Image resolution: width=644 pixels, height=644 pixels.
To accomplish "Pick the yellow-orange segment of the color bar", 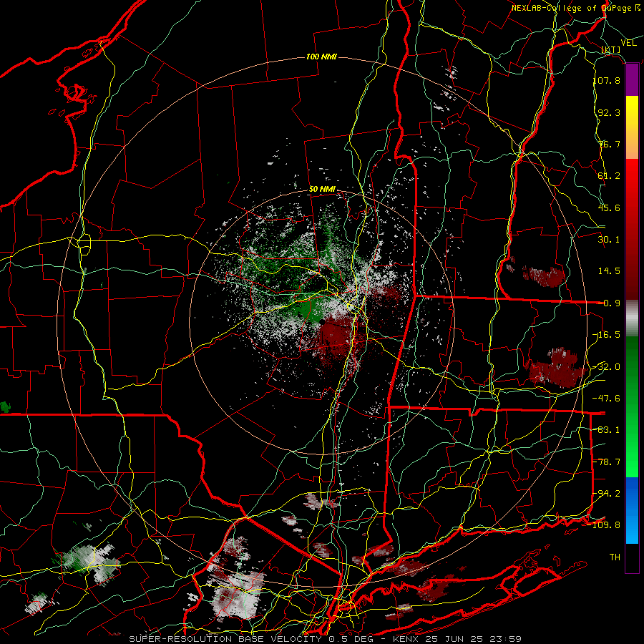I will tap(632, 127).
